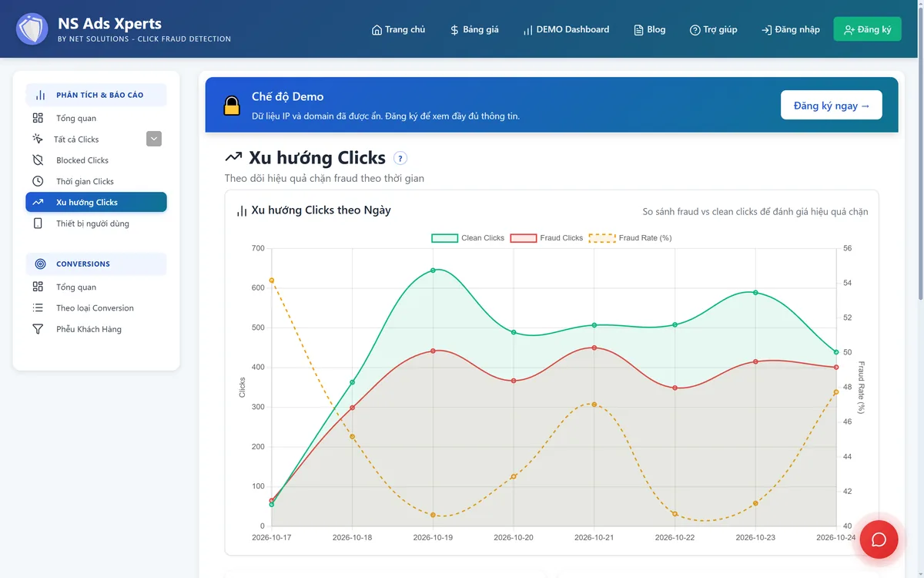Viewport: 924px width, 578px height.
Task: Click the bar chart icon beside DEMO Dashboard
Action: (527, 30)
